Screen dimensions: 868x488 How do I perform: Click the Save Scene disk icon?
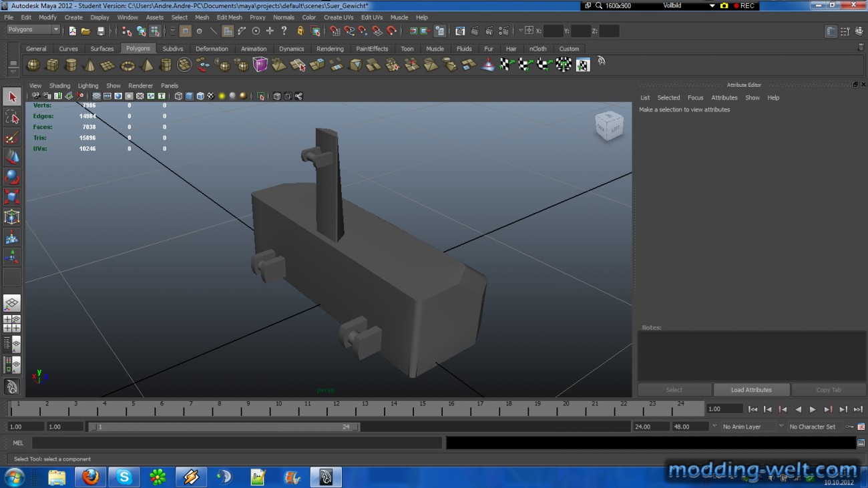coord(101,31)
